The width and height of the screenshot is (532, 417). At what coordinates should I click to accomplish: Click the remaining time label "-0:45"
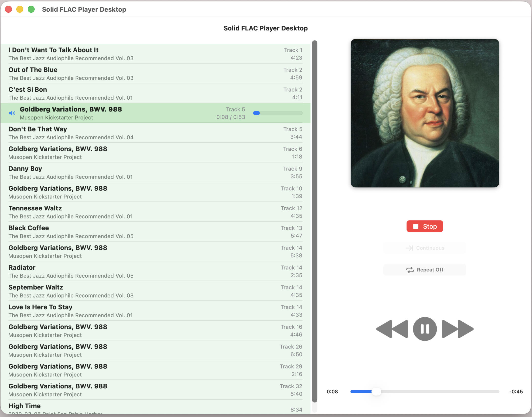(516, 392)
